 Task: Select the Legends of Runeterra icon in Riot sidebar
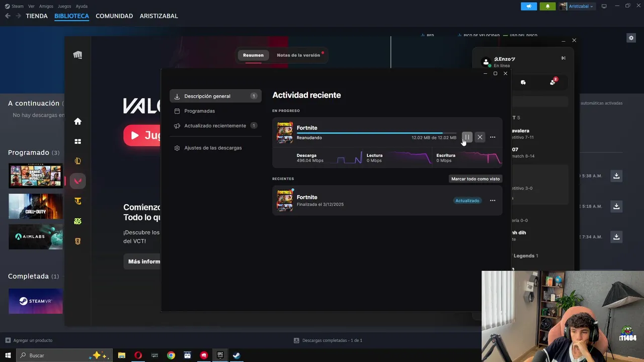[77, 241]
